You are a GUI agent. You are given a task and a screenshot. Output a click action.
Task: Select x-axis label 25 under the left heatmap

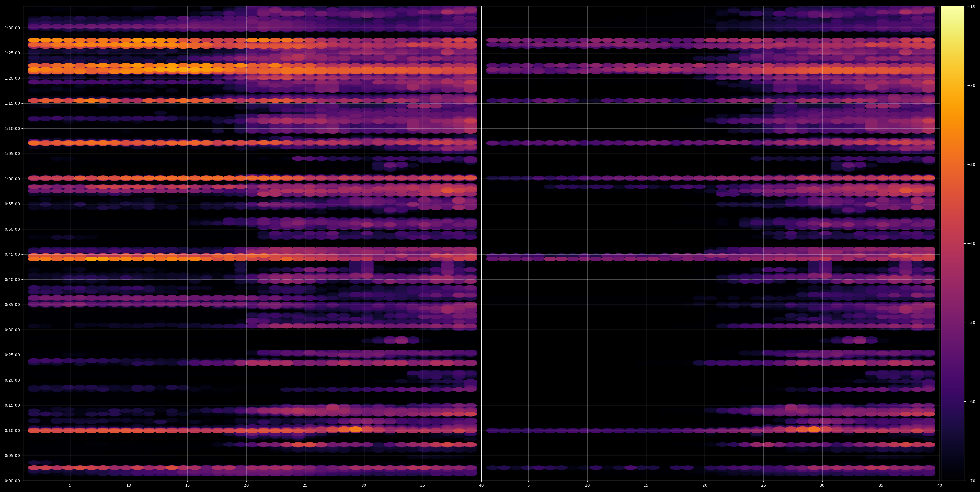click(305, 486)
